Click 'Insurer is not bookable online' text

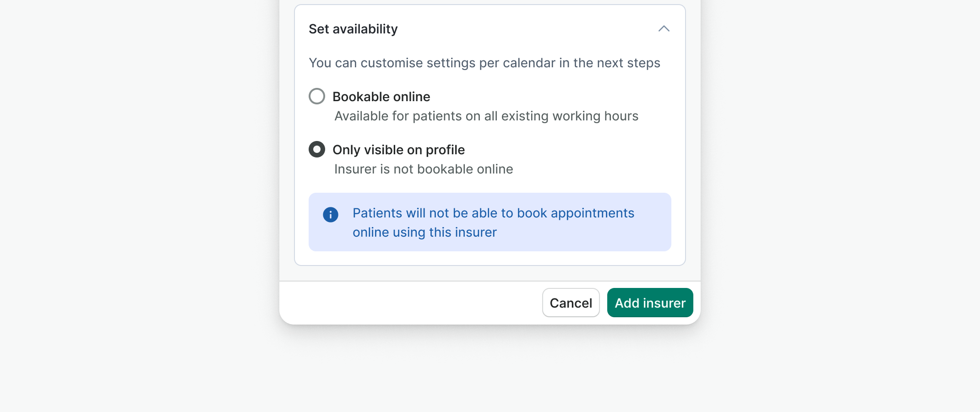423,169
